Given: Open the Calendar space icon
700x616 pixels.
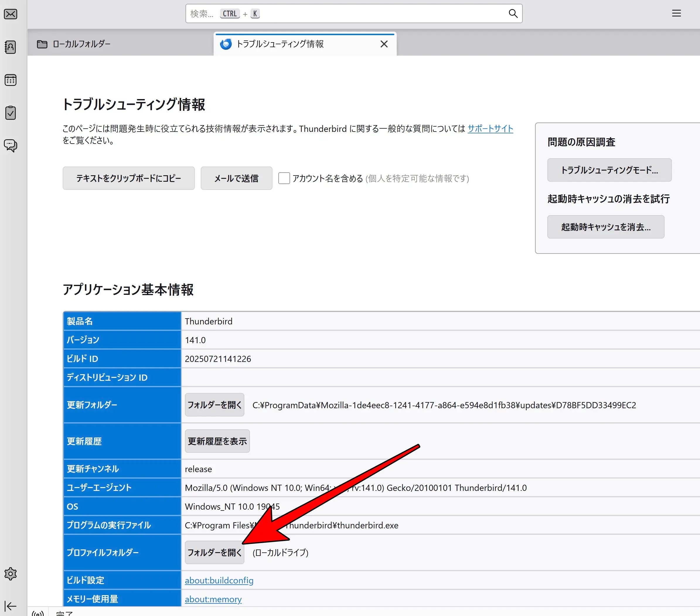Looking at the screenshot, I should click(x=11, y=80).
